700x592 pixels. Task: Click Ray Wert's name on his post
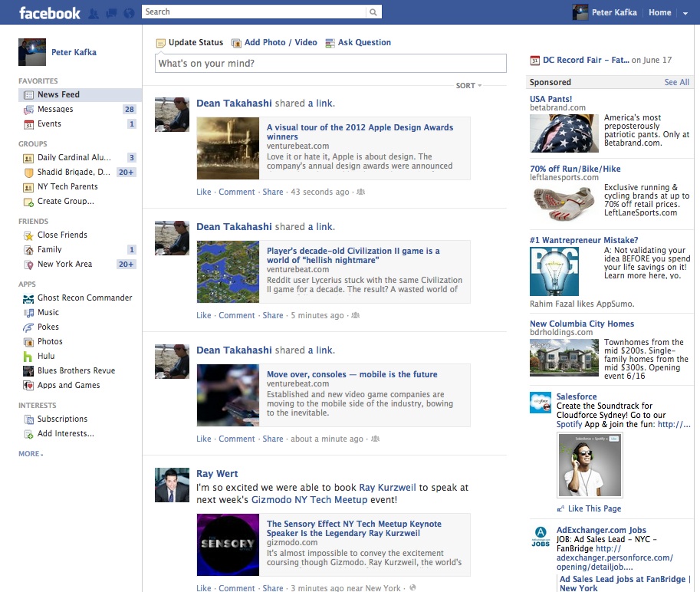click(x=217, y=474)
